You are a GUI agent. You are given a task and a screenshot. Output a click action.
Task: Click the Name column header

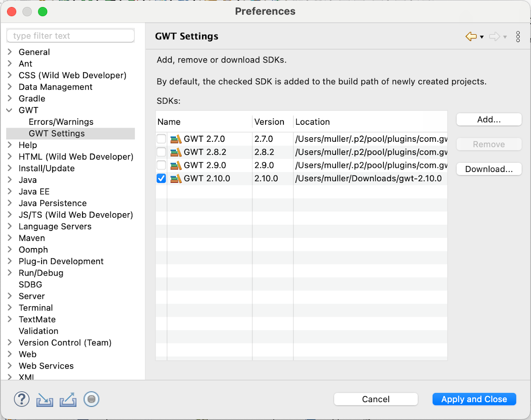204,122
